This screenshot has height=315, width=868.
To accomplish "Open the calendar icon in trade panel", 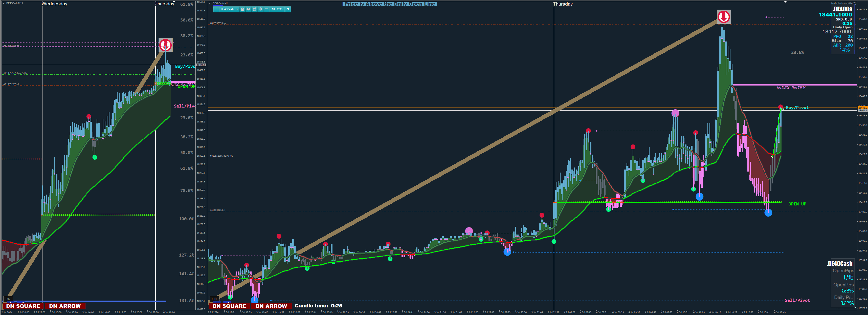I will 255,9.
